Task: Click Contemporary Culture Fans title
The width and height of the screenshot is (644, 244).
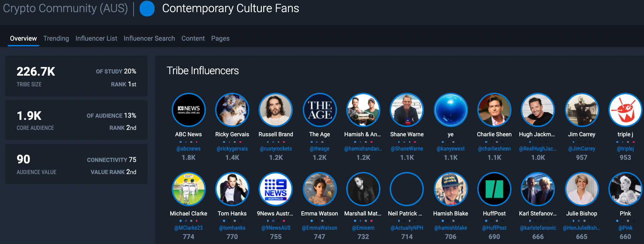Action: [230, 8]
